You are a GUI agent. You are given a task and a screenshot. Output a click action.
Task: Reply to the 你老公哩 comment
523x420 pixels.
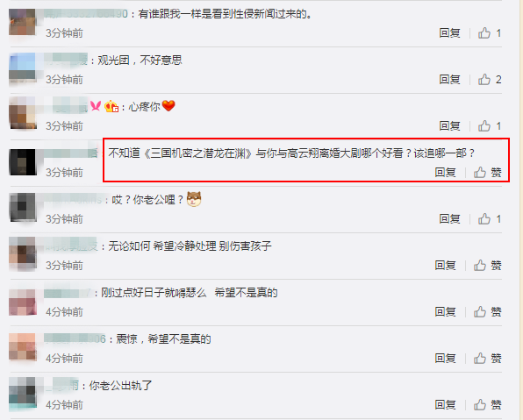[449, 219]
